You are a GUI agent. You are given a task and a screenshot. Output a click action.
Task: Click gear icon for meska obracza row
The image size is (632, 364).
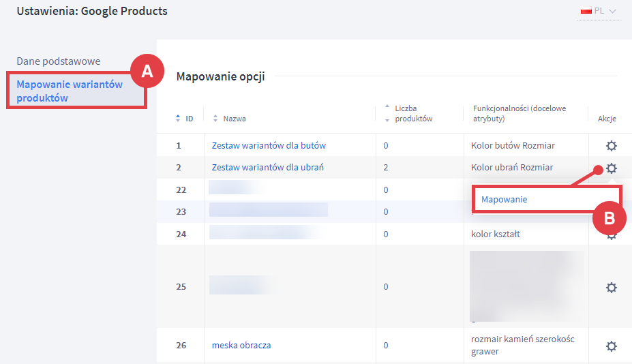coord(612,346)
